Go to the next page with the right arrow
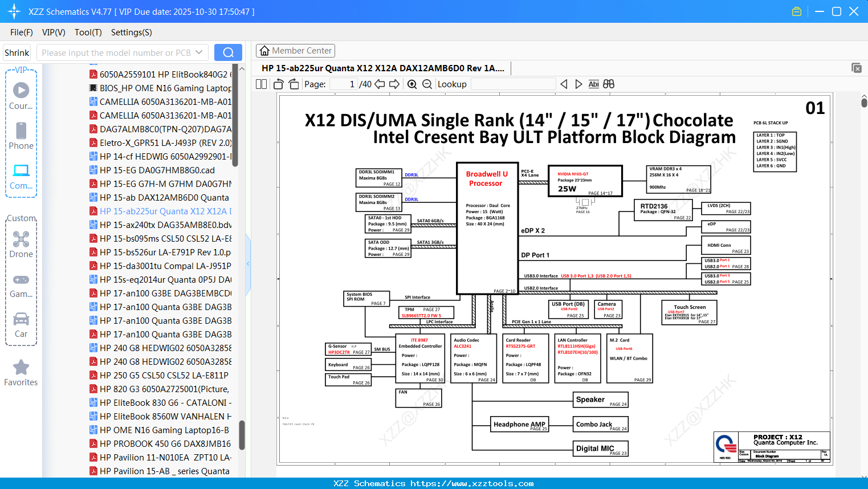 pos(394,84)
